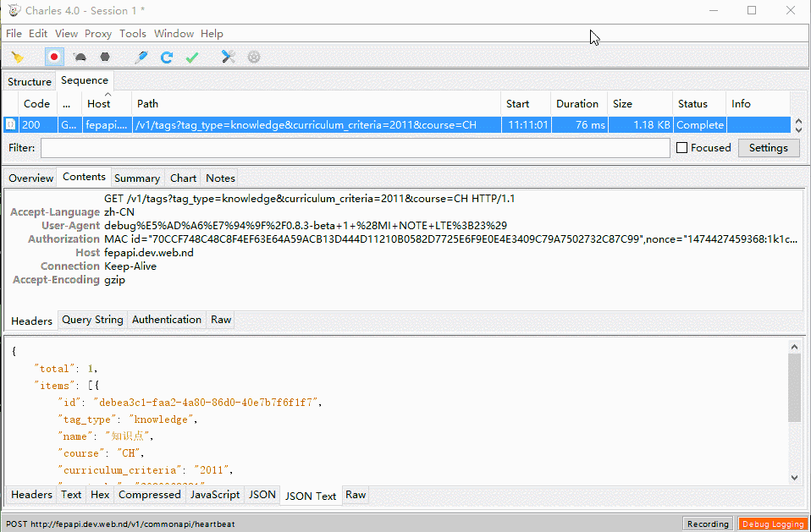
Task: Open Tools via wrench and screwdriver icon
Action: tap(228, 57)
